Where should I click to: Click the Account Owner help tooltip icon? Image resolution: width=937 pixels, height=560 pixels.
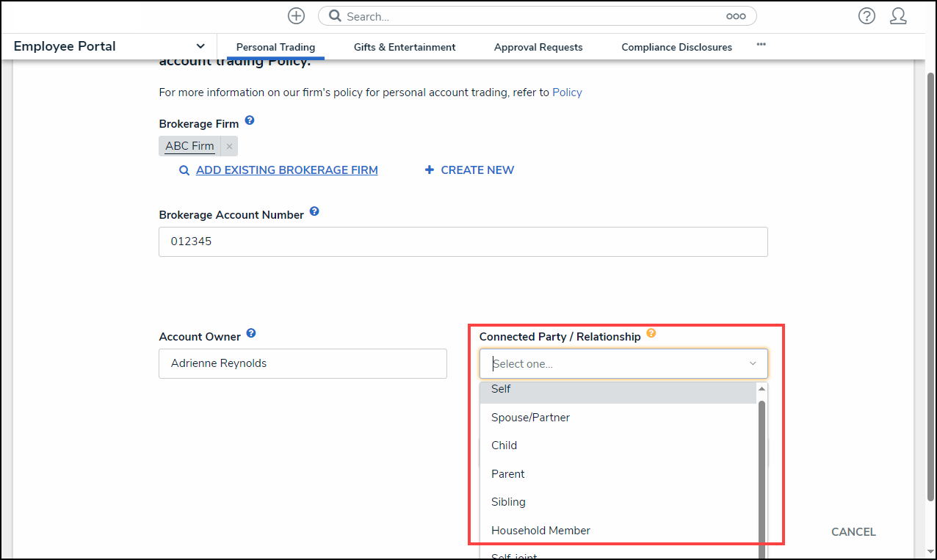tap(251, 333)
